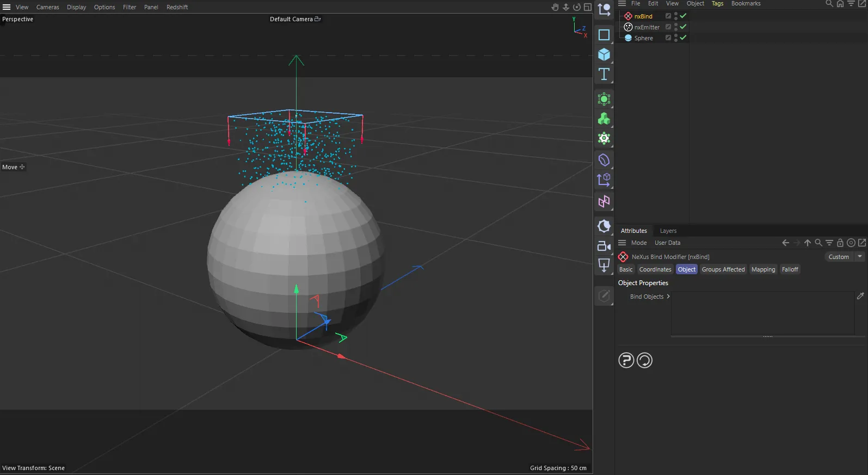Lock the Attributes manager with padlock
Image resolution: width=868 pixels, height=475 pixels.
coord(840,243)
